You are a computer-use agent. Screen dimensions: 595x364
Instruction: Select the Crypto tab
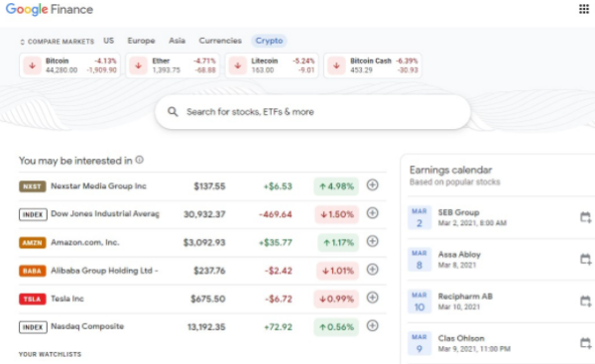269,41
